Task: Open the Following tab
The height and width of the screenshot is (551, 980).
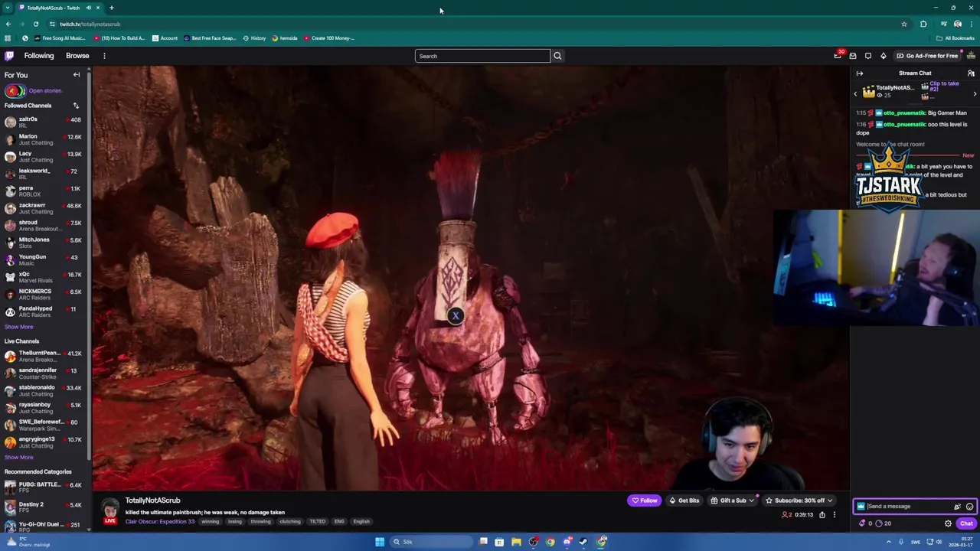Action: pyautogui.click(x=39, y=56)
